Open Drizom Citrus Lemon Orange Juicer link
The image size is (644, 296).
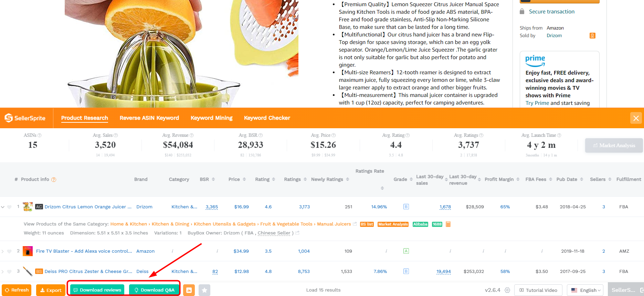(x=88, y=207)
